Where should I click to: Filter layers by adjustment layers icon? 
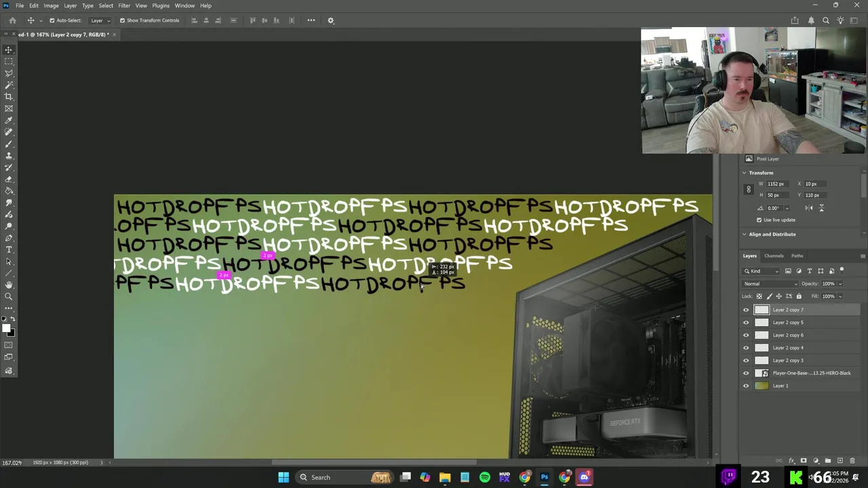pos(798,271)
